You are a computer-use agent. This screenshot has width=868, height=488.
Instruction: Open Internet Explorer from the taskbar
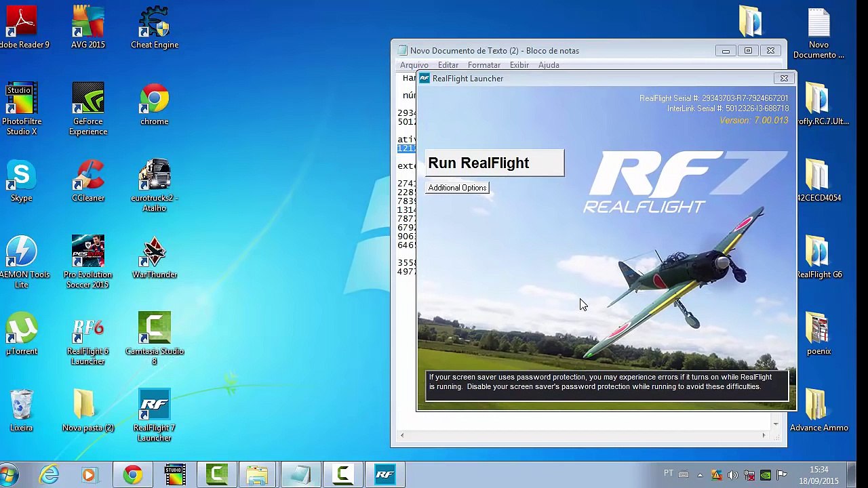coord(50,475)
